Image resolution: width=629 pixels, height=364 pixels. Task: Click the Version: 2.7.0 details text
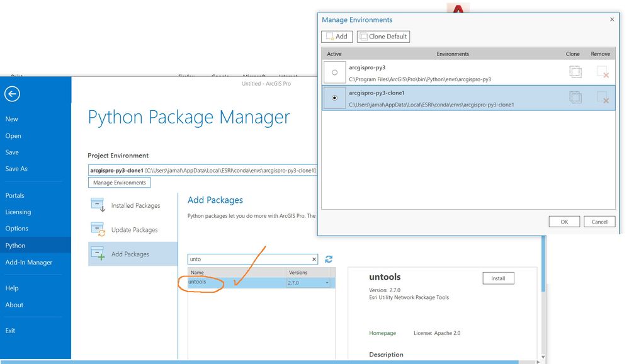385,290
